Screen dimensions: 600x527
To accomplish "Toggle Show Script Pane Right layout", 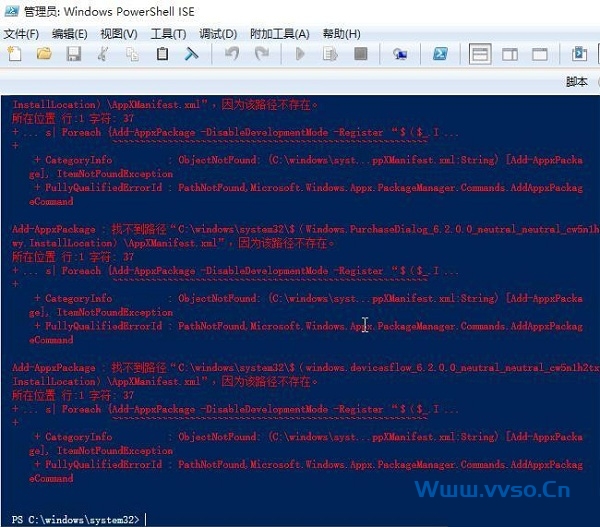I will pos(510,54).
